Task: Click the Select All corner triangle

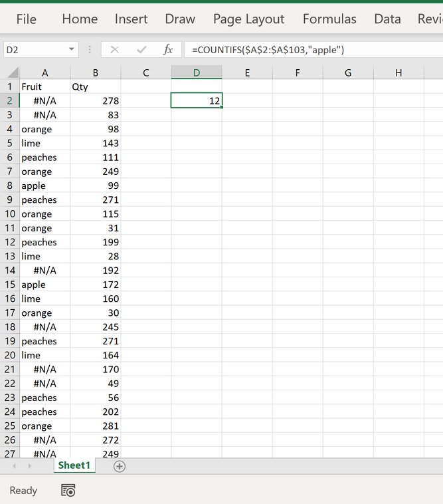Action: click(13, 72)
